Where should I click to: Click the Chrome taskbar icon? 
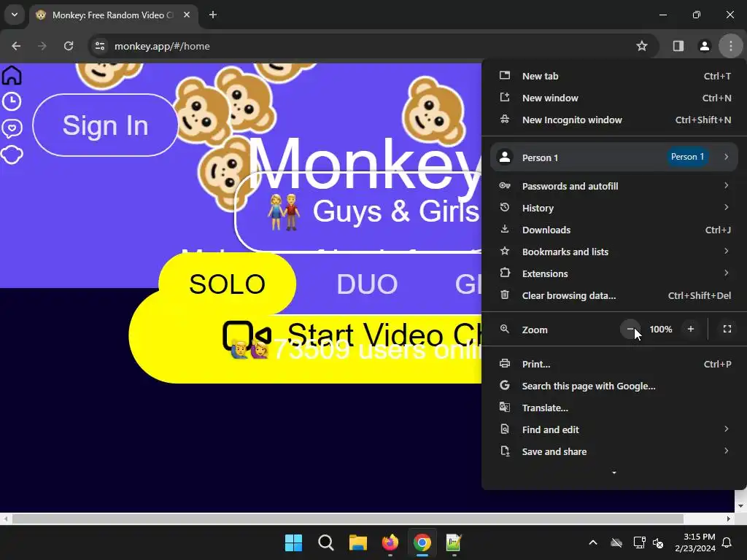pyautogui.click(x=422, y=542)
